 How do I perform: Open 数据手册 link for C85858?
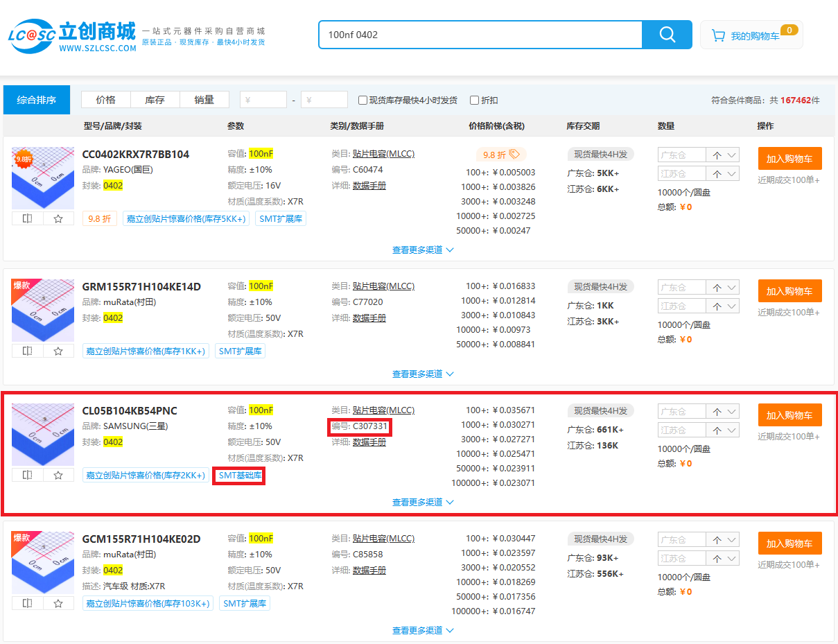click(369, 571)
